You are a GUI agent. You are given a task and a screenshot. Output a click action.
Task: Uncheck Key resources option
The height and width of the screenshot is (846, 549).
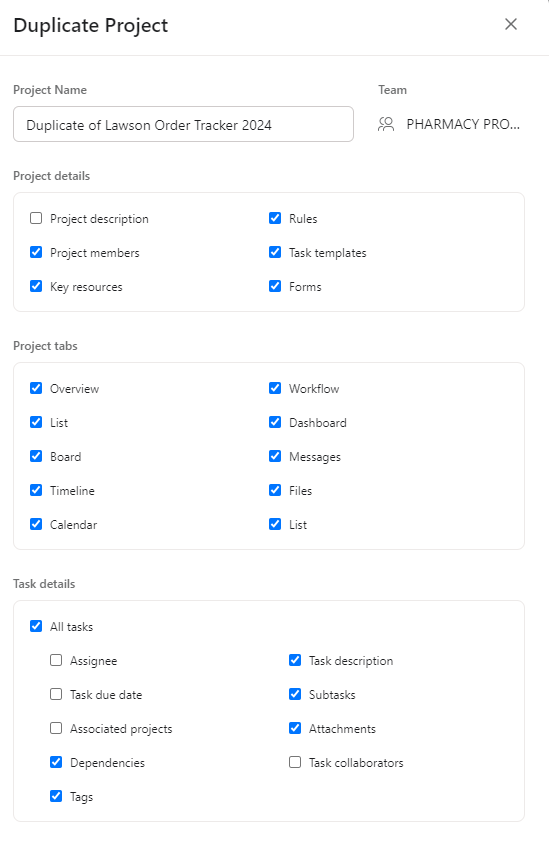tap(36, 286)
